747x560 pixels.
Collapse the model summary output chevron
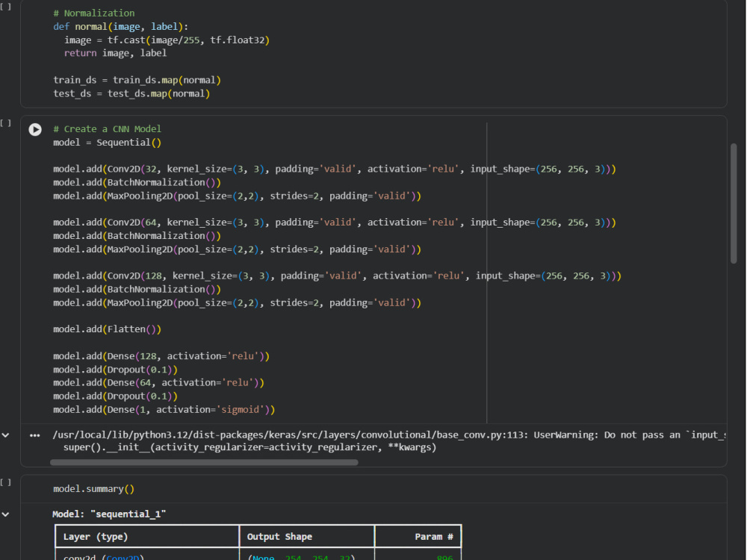pyautogui.click(x=6, y=514)
